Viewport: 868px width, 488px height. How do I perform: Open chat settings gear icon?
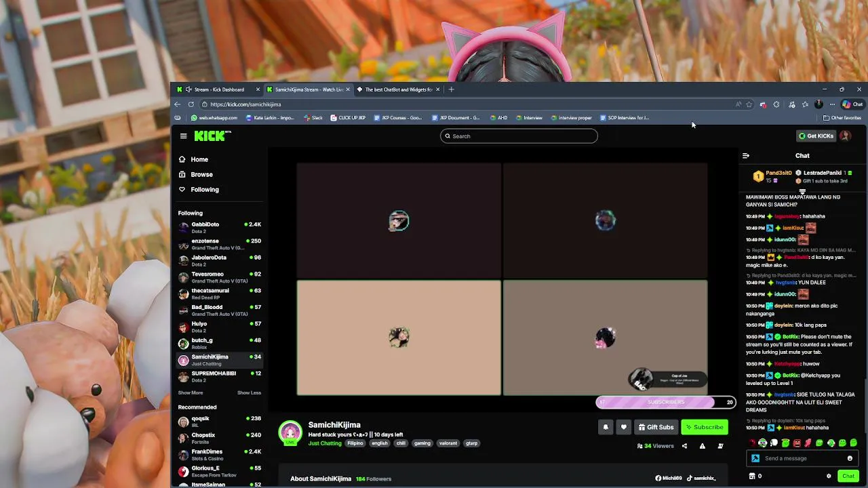coord(829,476)
